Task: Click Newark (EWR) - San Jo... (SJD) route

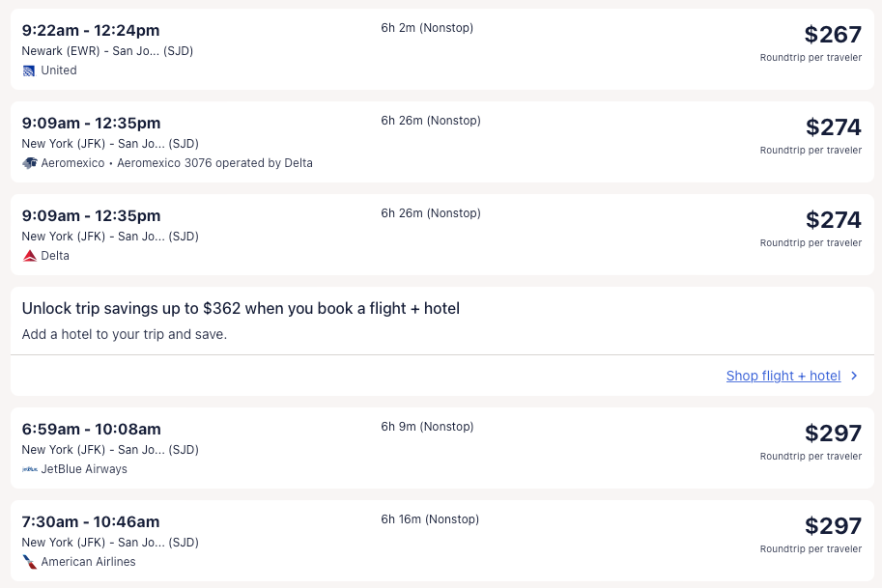Action: [x=107, y=51]
